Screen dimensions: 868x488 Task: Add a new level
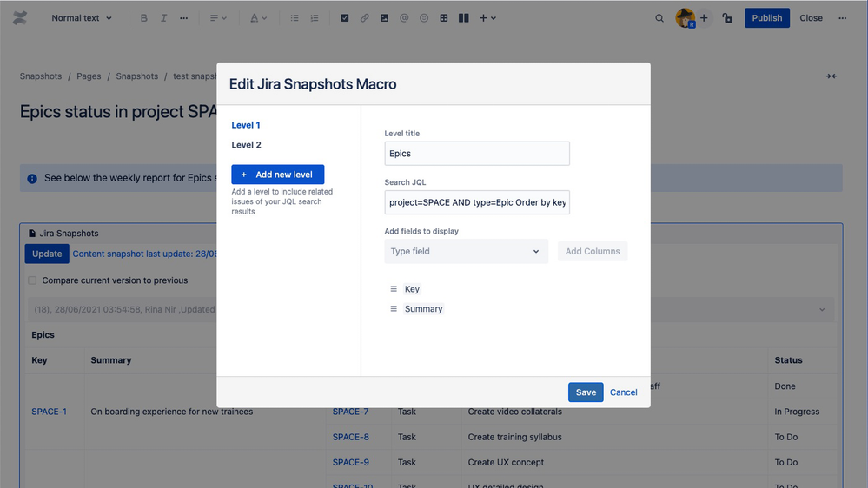point(278,175)
